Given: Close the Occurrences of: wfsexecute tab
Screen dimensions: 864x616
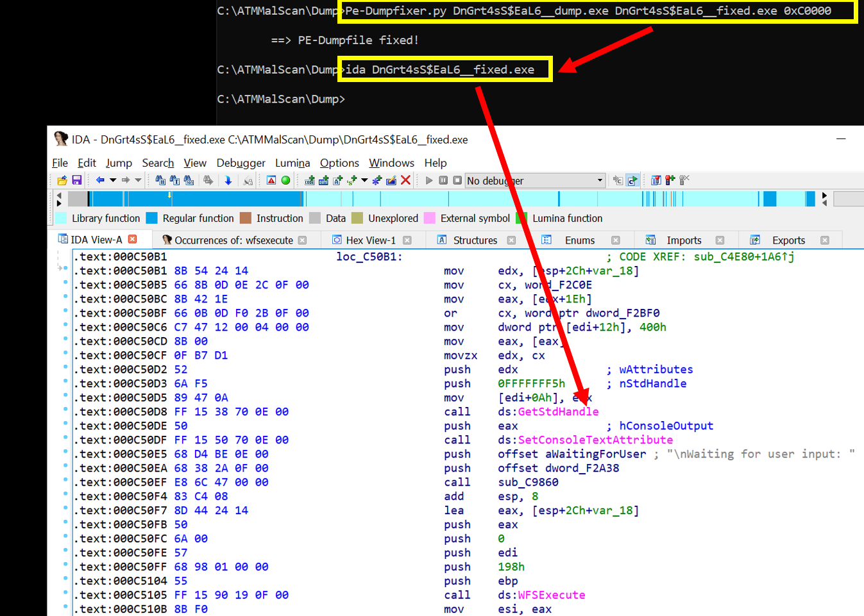Looking at the screenshot, I should (302, 240).
